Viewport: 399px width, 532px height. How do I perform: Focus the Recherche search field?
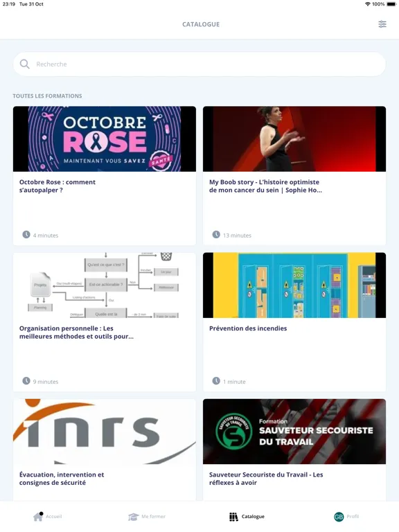tap(199, 64)
